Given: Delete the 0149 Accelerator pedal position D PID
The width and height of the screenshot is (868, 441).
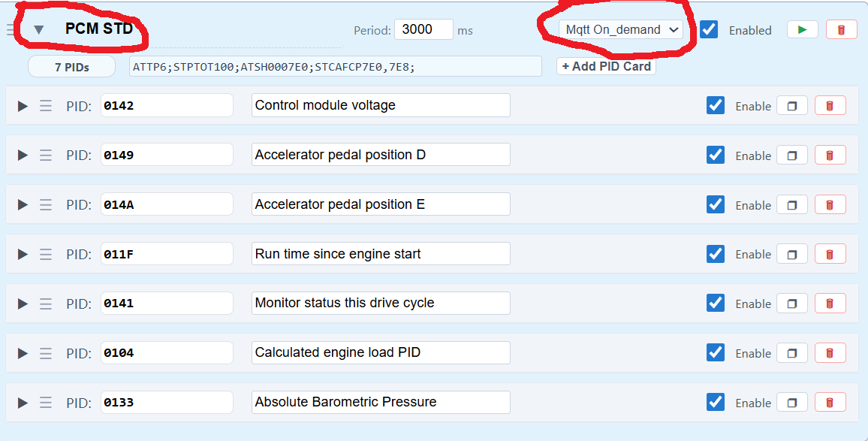Looking at the screenshot, I should [x=830, y=155].
